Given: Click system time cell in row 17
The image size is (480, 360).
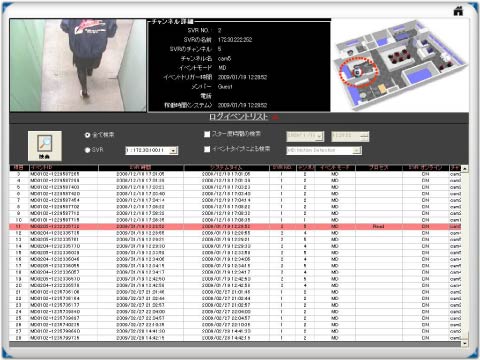Looking at the screenshot, I should (x=226, y=266).
